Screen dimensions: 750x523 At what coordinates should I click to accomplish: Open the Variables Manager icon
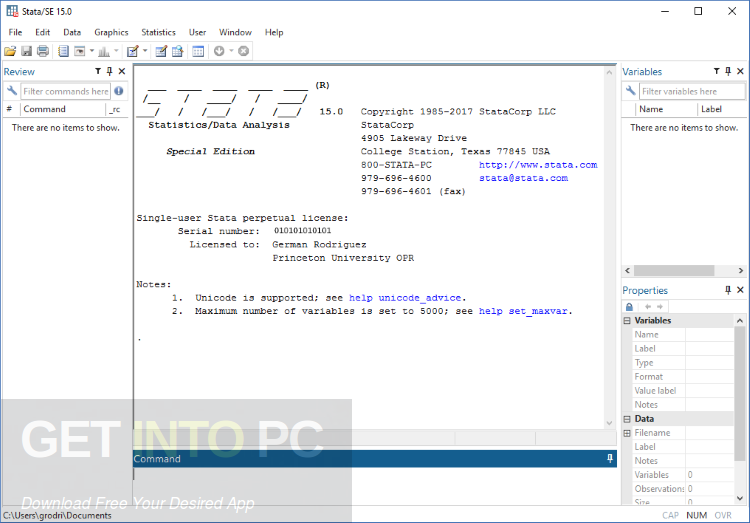tap(198, 51)
